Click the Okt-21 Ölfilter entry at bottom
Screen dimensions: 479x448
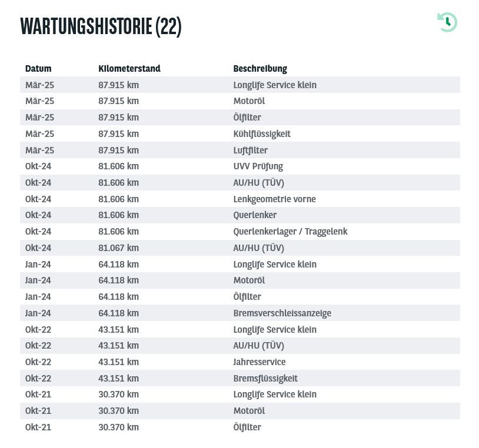pyautogui.click(x=240, y=427)
